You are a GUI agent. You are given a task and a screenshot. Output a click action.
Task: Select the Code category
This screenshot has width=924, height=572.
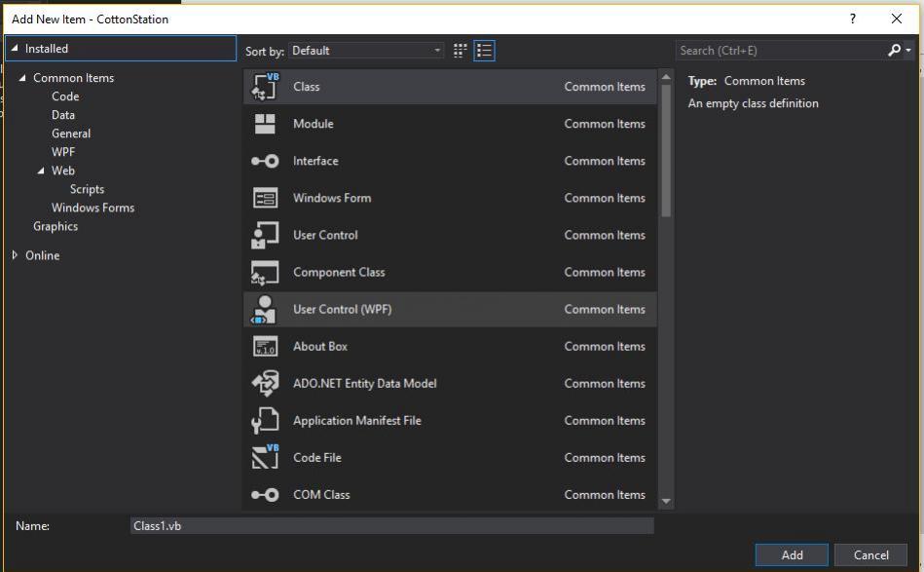(x=65, y=96)
